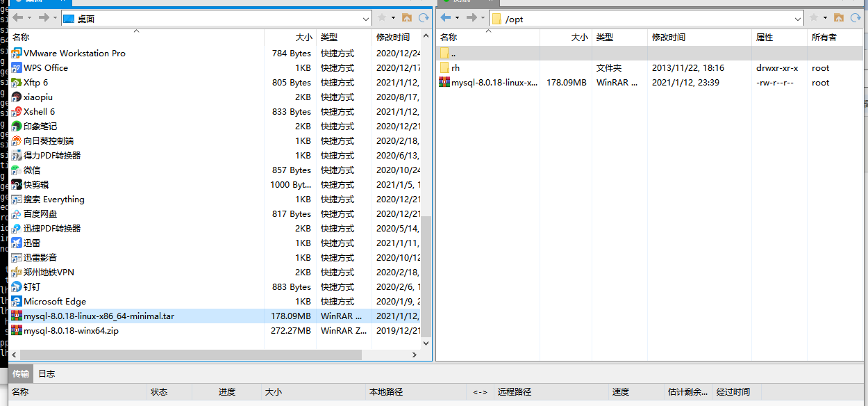The width and height of the screenshot is (868, 406).
Task: Select the 迅雷影音 shortcut icon
Action: (17, 257)
